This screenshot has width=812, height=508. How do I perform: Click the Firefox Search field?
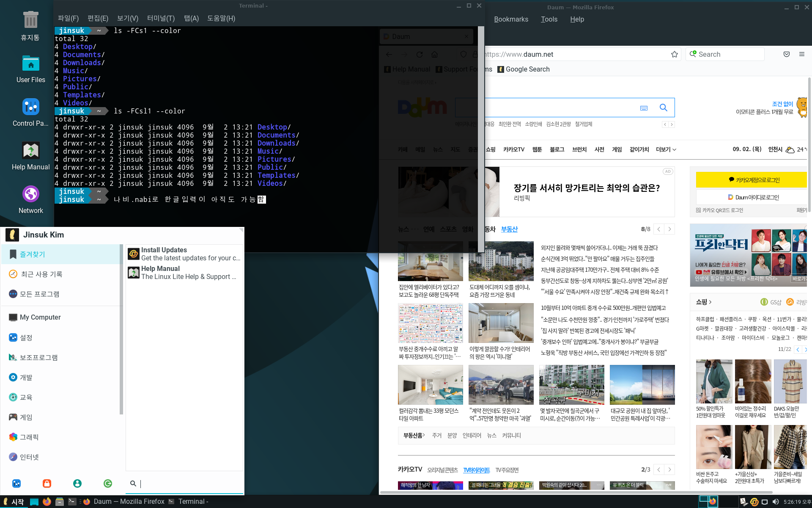click(725, 54)
